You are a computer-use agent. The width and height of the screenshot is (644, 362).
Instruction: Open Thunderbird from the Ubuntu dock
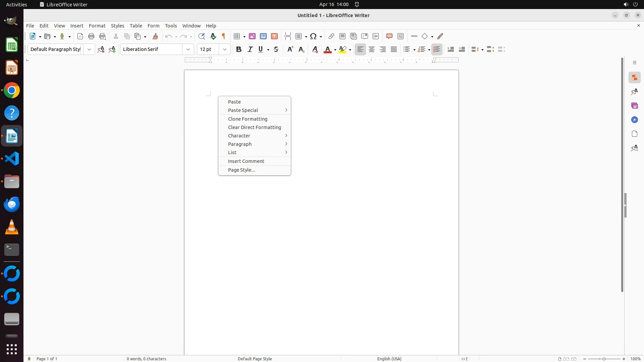(x=12, y=204)
